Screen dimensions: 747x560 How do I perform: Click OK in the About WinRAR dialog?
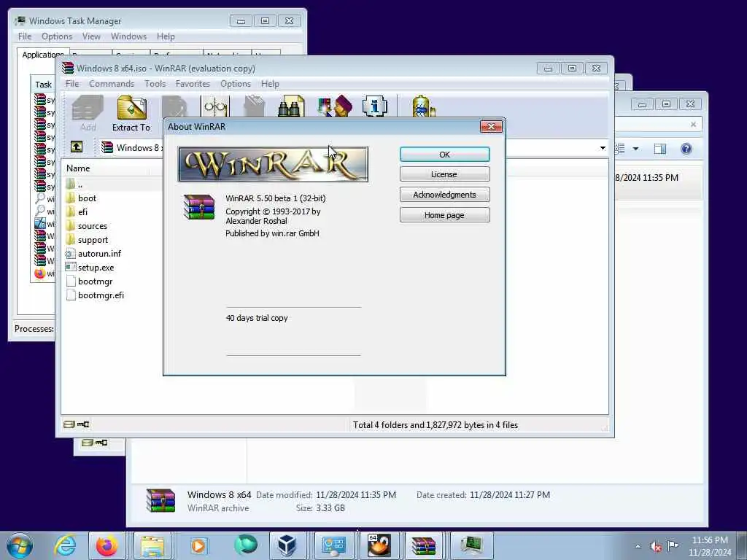click(x=444, y=155)
